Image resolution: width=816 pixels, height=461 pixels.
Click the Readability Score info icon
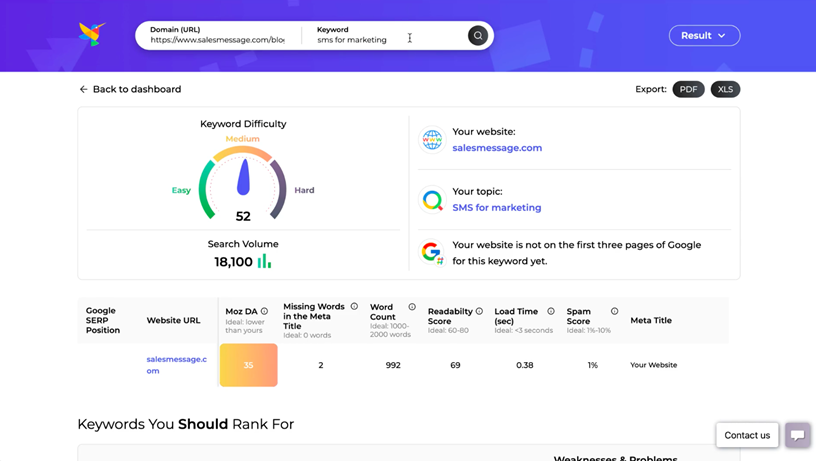(479, 311)
